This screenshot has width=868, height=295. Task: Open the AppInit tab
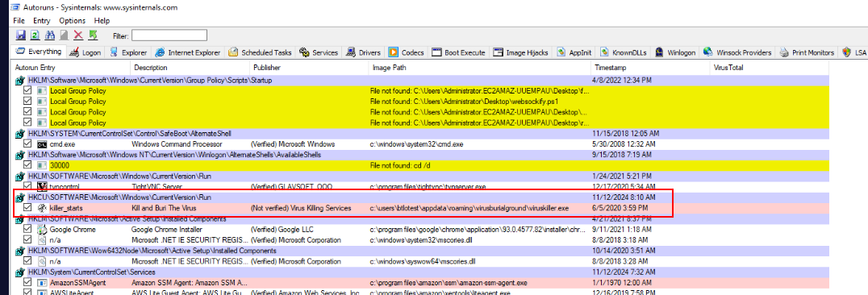click(574, 52)
